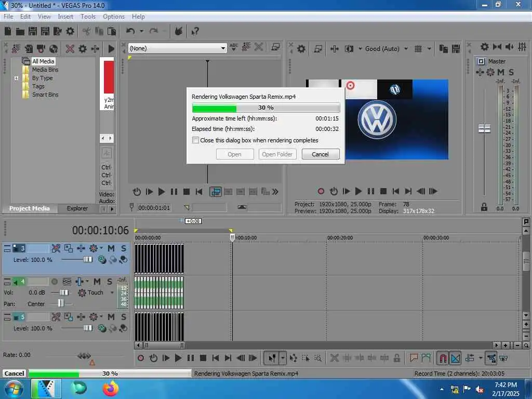Toggle Lock fader channels padlock on Master
This screenshot has height=399, width=532.
point(484,207)
